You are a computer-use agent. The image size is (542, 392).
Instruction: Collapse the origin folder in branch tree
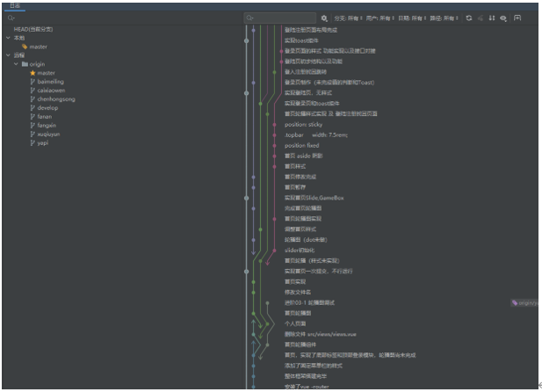tap(16, 64)
